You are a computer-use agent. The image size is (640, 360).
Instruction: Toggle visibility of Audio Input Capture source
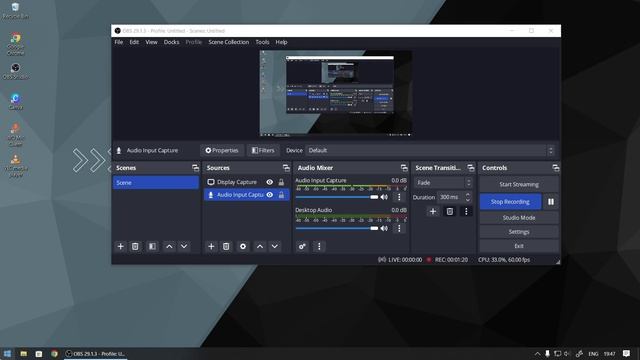[x=270, y=195]
